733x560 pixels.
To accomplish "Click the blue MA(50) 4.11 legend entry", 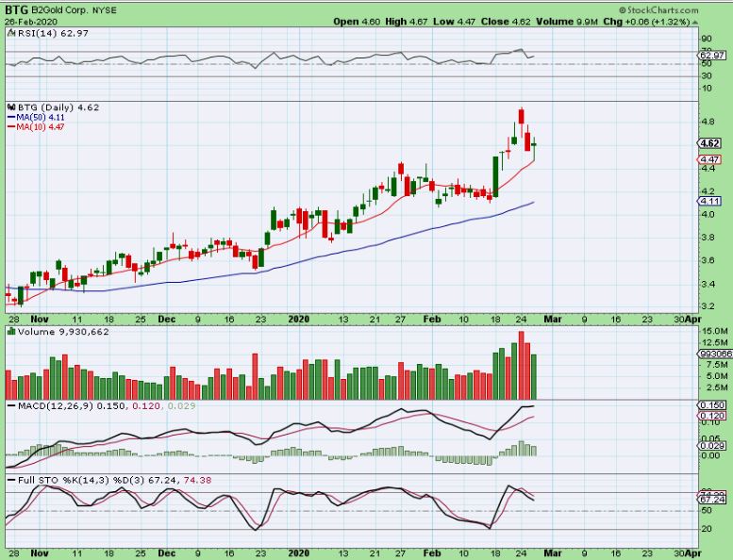I will 36,118.
